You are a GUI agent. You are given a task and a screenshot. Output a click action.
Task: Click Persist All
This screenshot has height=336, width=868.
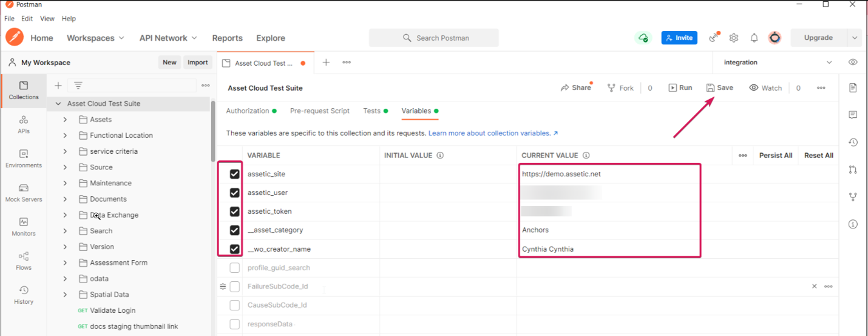pos(776,156)
